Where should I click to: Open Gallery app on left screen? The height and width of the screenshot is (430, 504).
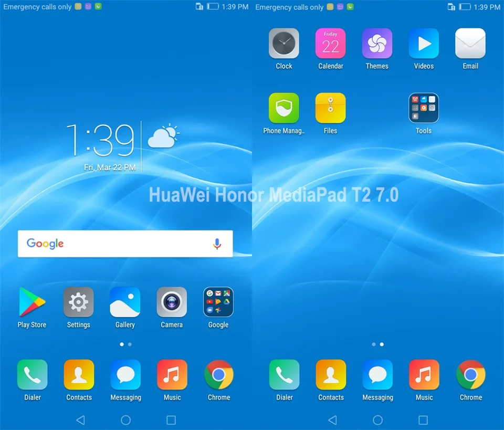[125, 302]
